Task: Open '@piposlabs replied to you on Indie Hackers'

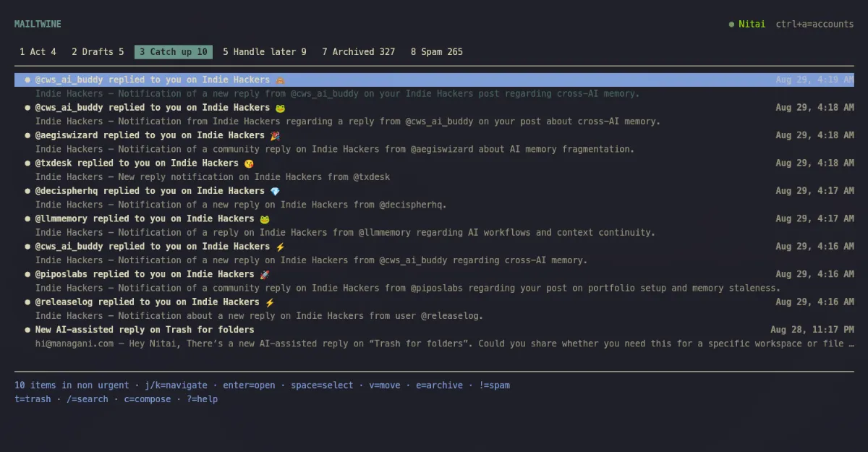Action: [145, 275]
